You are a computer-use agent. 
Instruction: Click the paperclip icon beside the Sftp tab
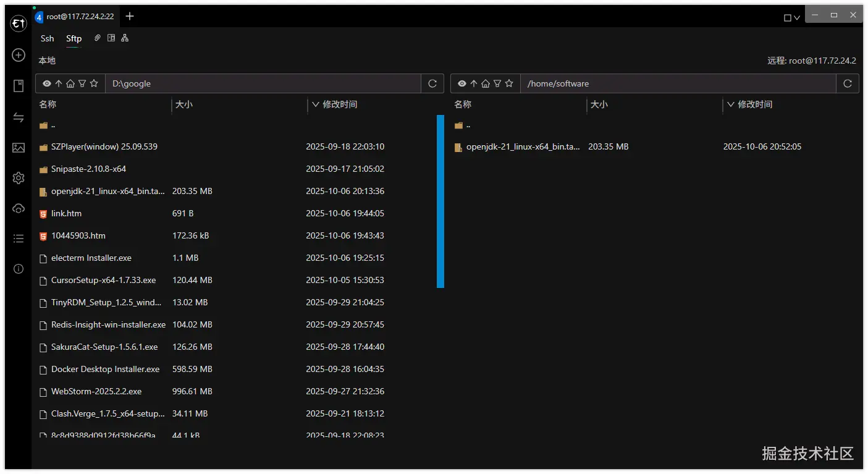pos(97,38)
